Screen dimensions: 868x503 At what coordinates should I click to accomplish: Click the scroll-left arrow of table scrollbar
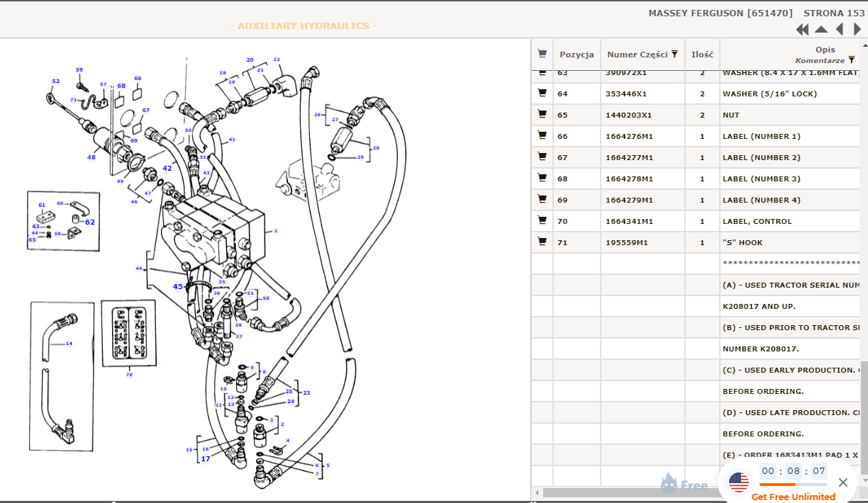click(537, 492)
